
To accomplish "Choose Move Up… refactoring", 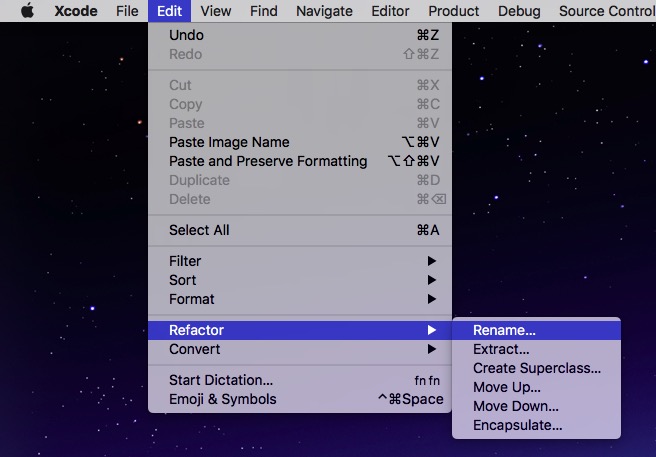I will tap(536, 387).
